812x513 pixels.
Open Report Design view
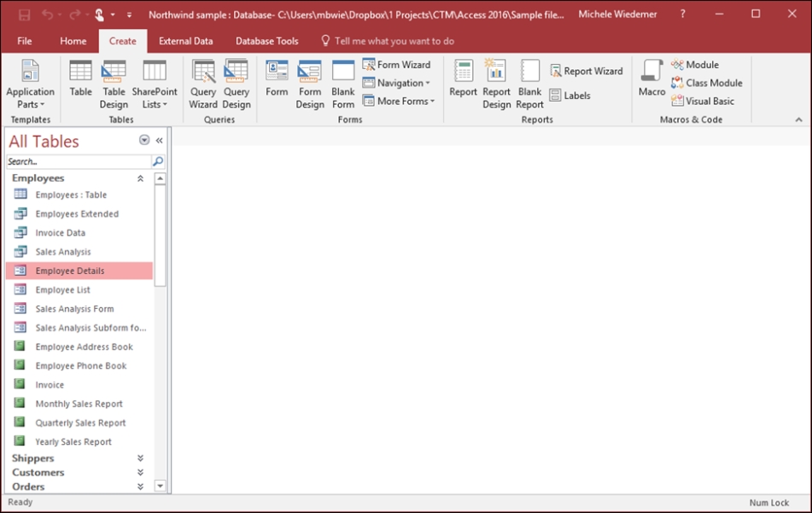coord(496,84)
